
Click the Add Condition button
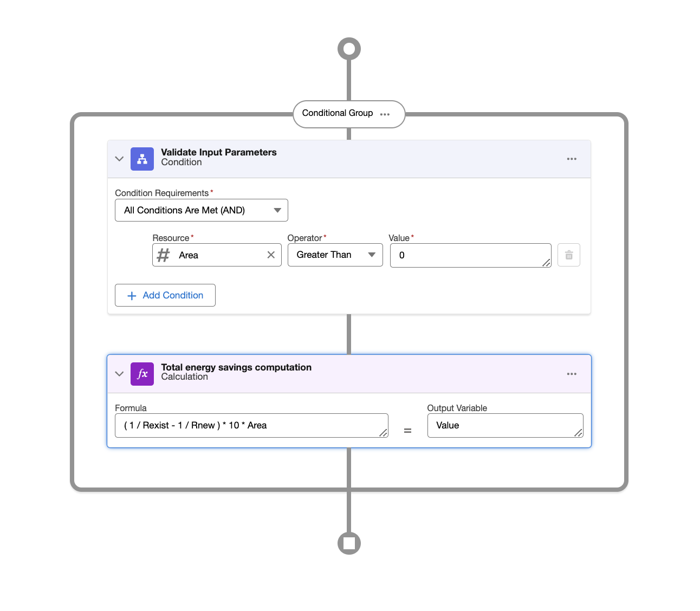tap(165, 295)
